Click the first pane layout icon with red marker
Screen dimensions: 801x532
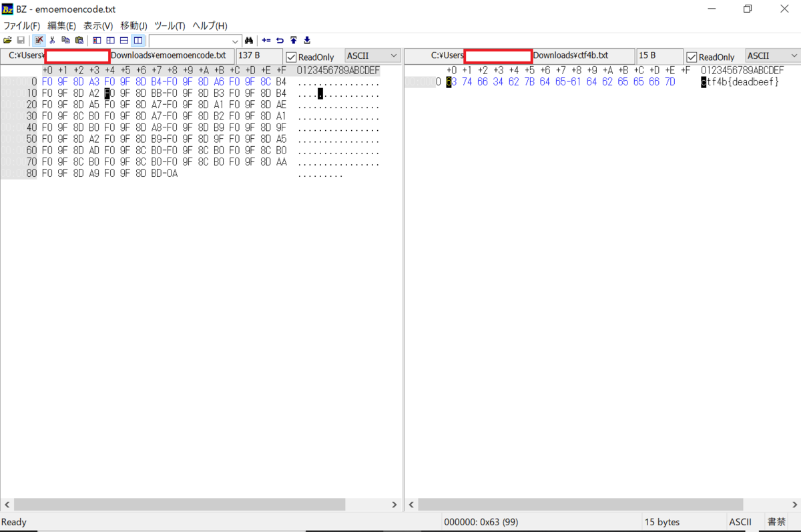(x=97, y=40)
